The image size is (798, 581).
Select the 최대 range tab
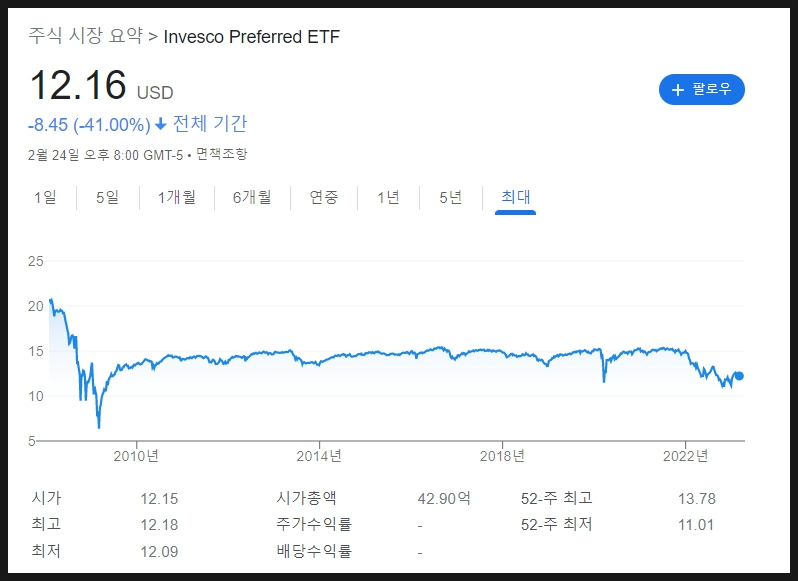tap(516, 197)
